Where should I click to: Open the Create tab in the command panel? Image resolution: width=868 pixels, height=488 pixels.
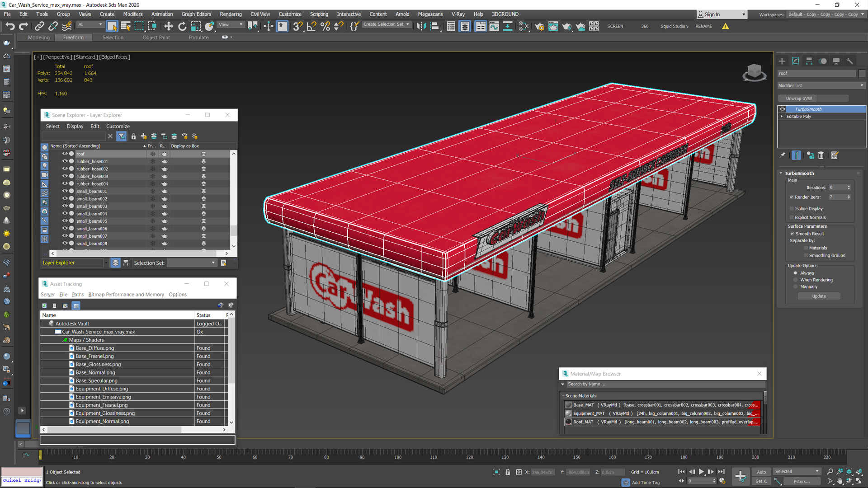(x=782, y=61)
